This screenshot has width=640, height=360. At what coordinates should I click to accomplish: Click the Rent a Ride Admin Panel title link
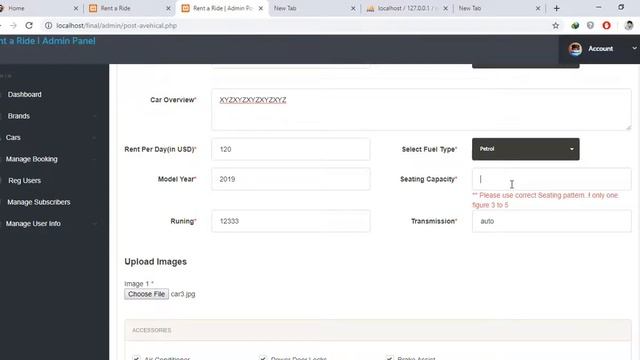tap(47, 41)
